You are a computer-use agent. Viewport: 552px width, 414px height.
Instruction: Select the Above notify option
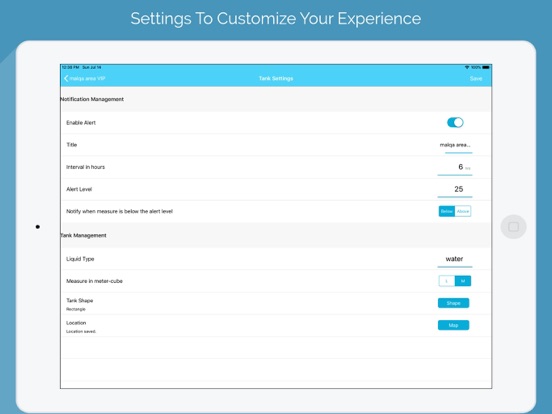pos(463,211)
